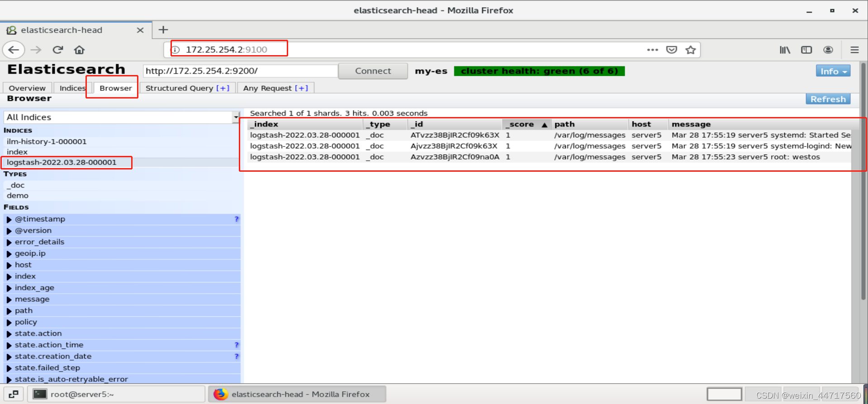Open the result row with id ATvzz38BjIR2Cf09k63X
Screen dimensions: 868x404
549,135
